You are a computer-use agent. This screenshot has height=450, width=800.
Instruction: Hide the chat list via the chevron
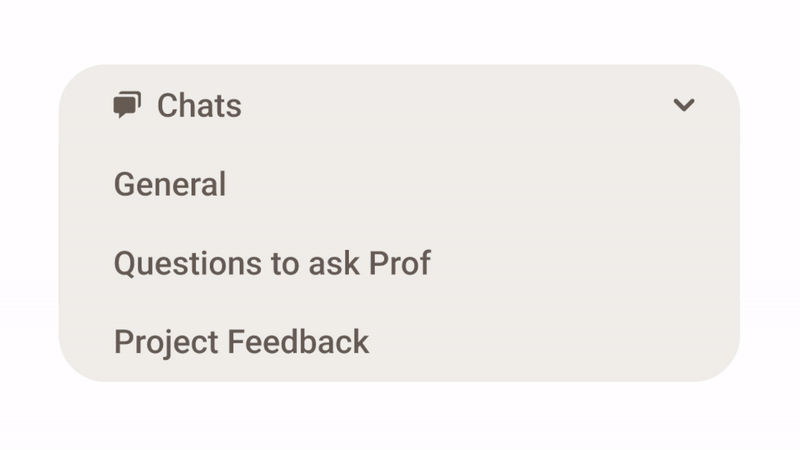[684, 105]
